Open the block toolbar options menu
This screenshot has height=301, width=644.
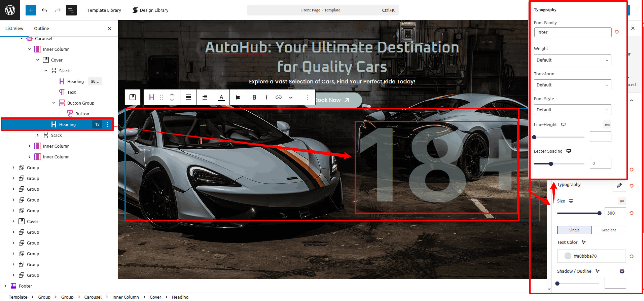[x=307, y=97]
